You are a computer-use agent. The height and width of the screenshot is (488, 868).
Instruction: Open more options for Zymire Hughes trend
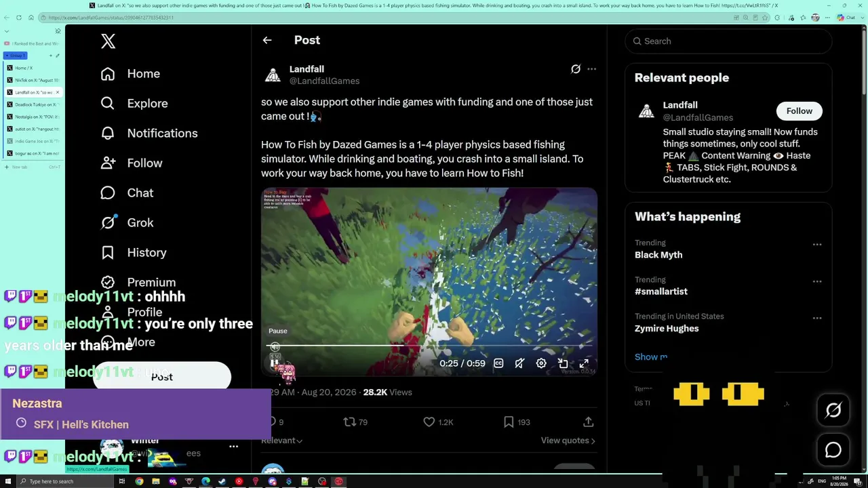click(817, 318)
